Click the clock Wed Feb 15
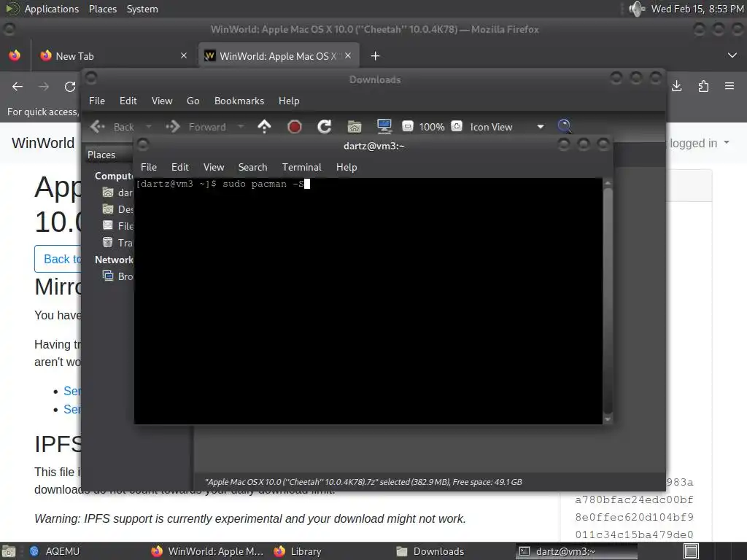The width and height of the screenshot is (747, 560). point(697,9)
